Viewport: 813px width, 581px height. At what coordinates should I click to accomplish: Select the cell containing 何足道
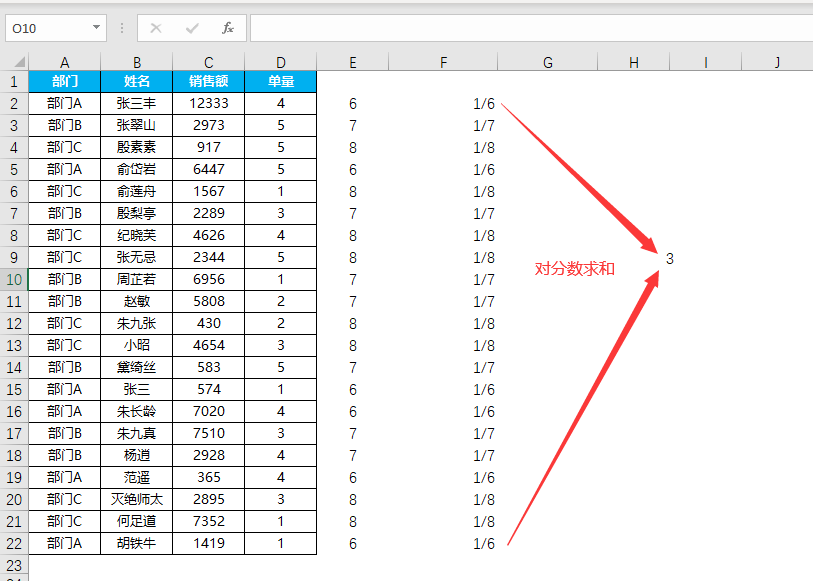click(136, 521)
